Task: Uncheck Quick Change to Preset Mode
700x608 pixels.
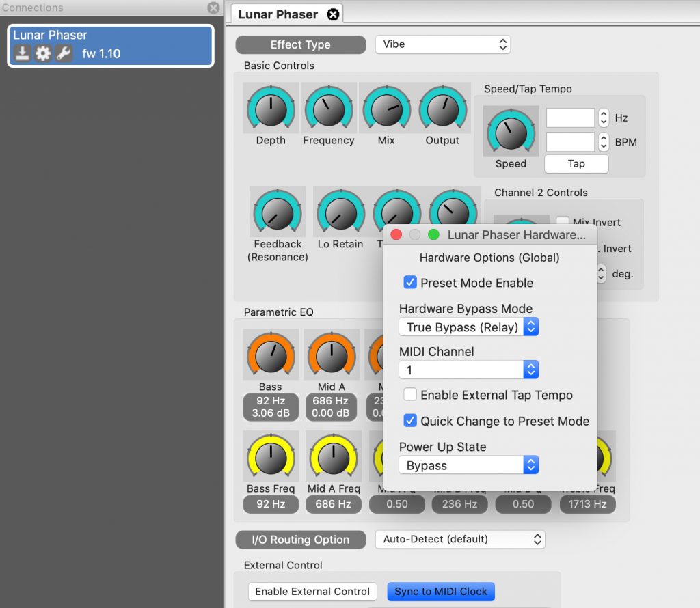Action: click(x=410, y=421)
